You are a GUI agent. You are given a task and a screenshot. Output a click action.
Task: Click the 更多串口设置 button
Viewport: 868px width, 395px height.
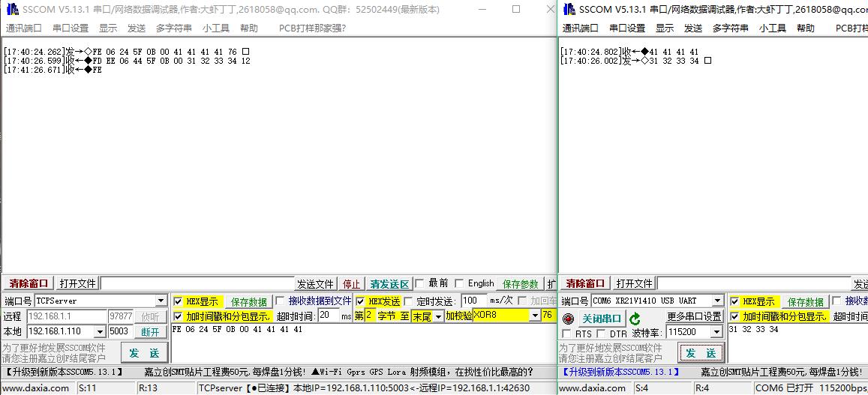[694, 317]
